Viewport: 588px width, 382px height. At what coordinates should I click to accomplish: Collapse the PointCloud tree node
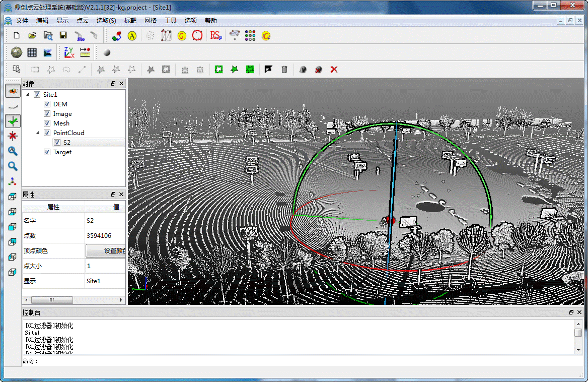[x=38, y=133]
